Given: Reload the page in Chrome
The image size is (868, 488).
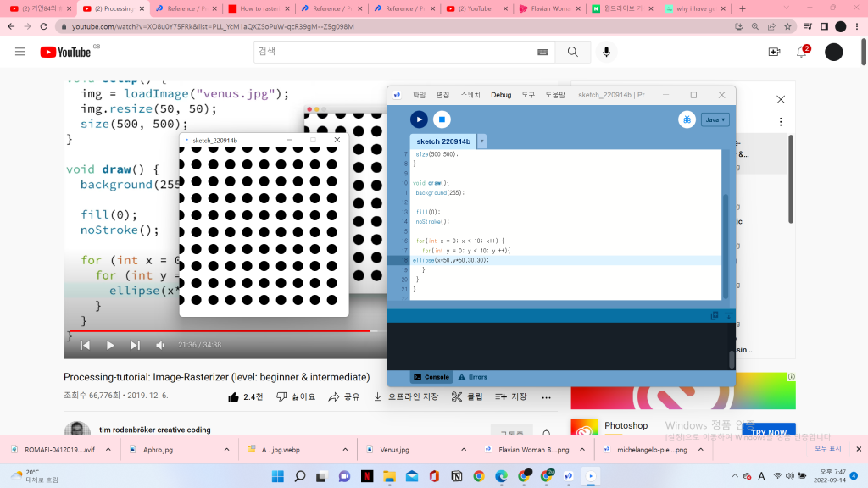Looking at the screenshot, I should pos(44,26).
